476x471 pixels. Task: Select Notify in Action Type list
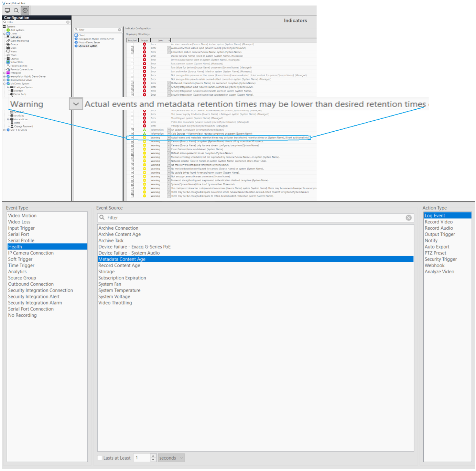point(431,241)
